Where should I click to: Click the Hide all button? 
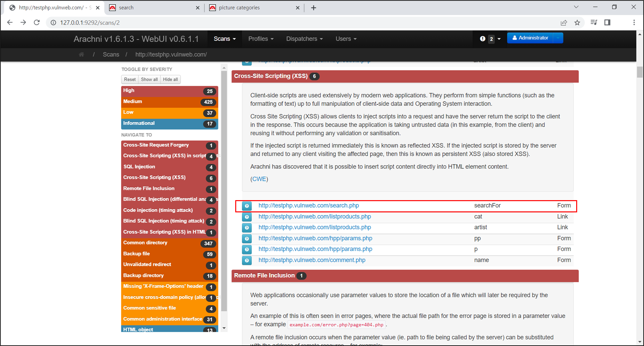170,79
